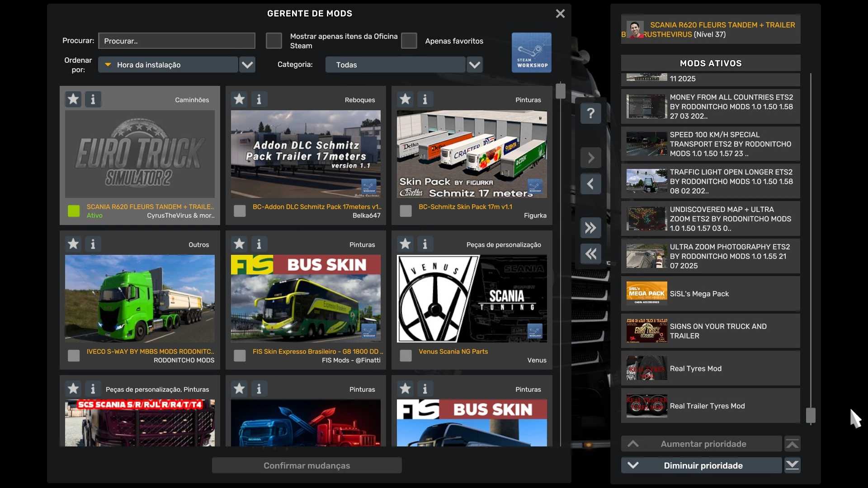Move mod to bottom priority icon
The width and height of the screenshot is (868, 488).
(792, 465)
